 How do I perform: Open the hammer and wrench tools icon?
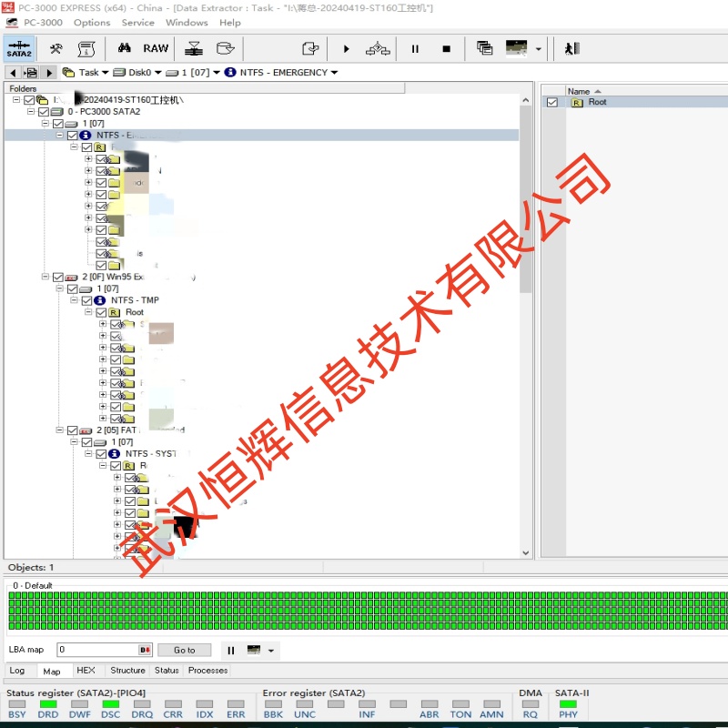click(56, 48)
